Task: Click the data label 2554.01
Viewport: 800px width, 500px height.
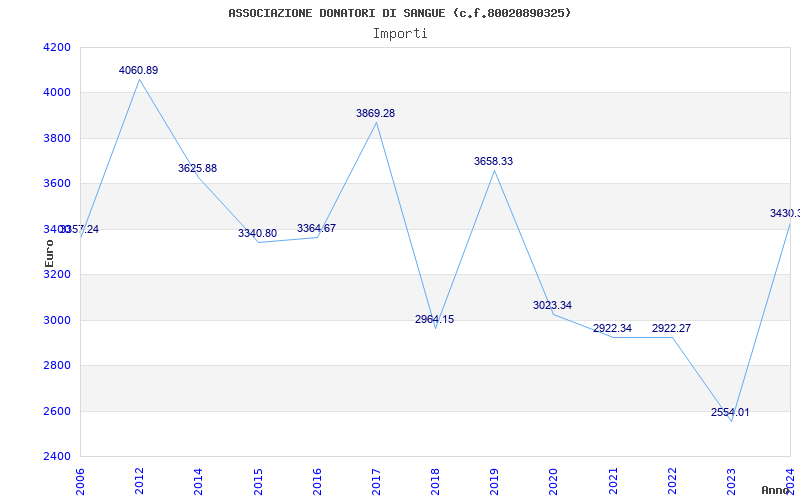Action: tap(730, 412)
